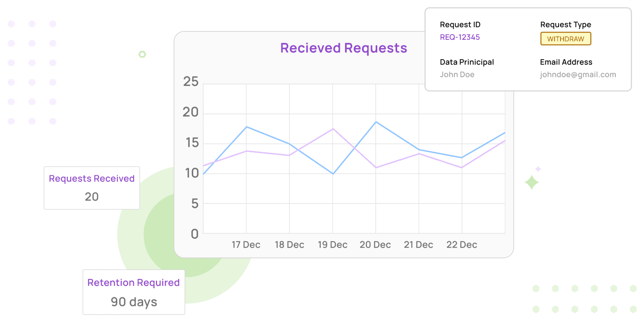Select the 19 Dec axis label
The width and height of the screenshot is (644, 322).
point(332,244)
